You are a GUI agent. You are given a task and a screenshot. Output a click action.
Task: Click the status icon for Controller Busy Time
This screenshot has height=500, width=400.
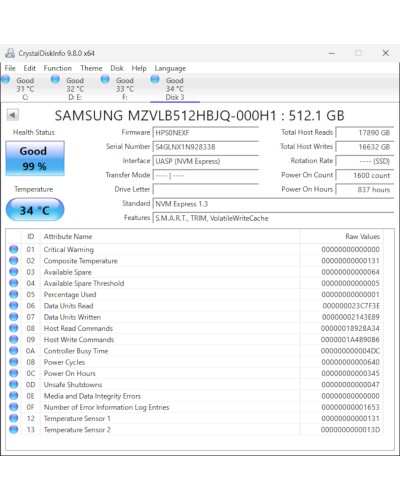14,351
